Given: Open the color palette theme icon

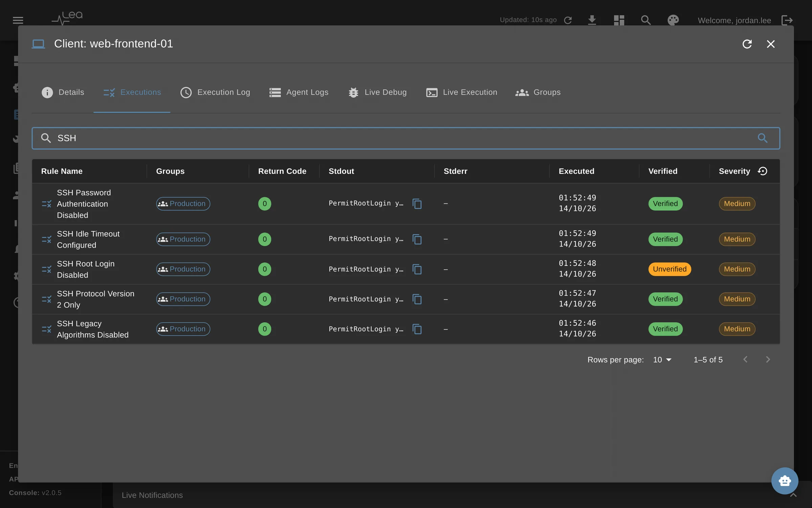Looking at the screenshot, I should (673, 20).
